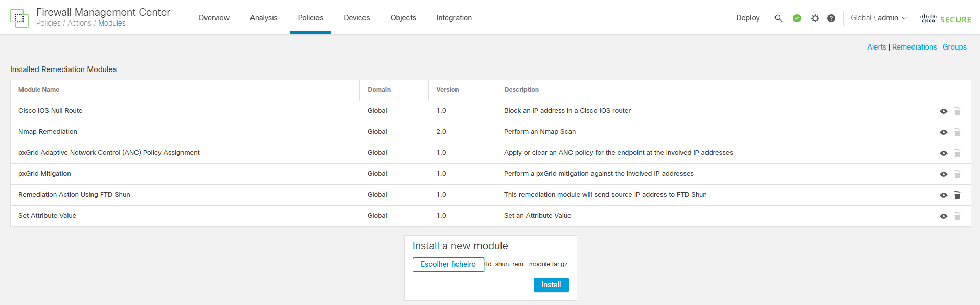Viewport: 980px width, 305px height.
Task: Go to the Groups link
Action: point(954,47)
